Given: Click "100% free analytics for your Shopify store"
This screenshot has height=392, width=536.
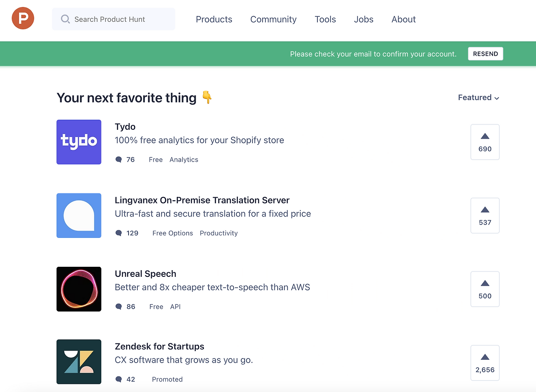Looking at the screenshot, I should pyautogui.click(x=199, y=140).
